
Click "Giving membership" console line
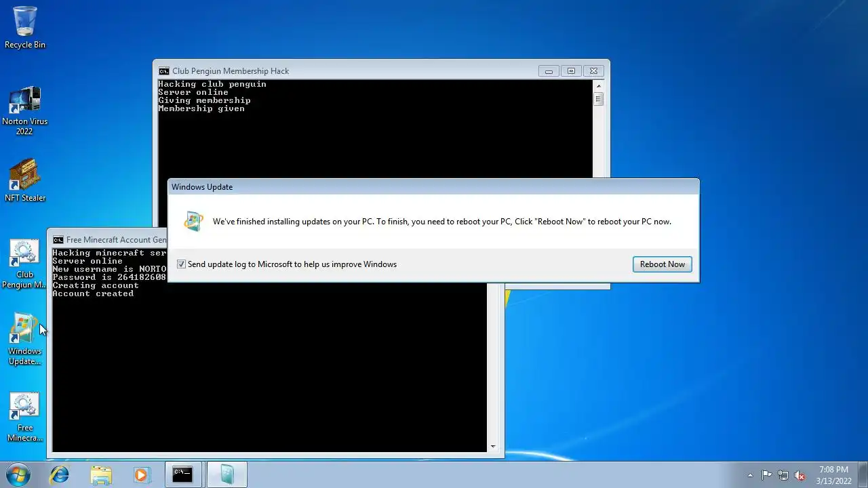coord(204,100)
